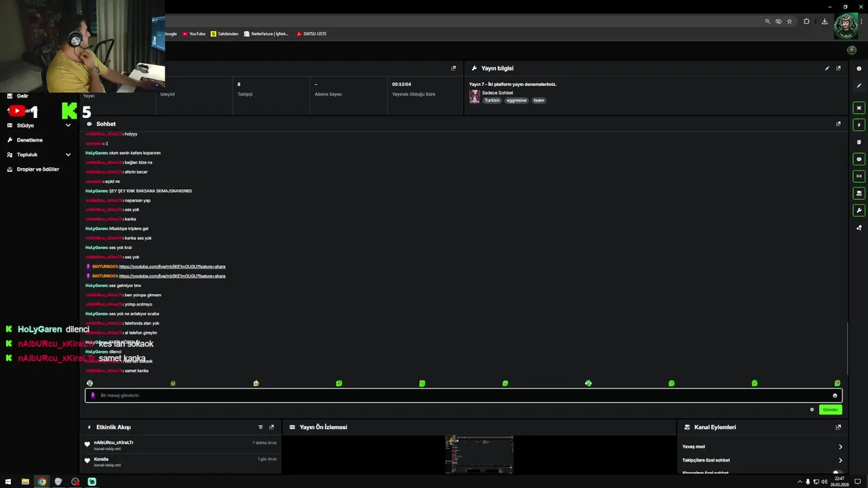Open volume control in system tray

click(x=824, y=482)
